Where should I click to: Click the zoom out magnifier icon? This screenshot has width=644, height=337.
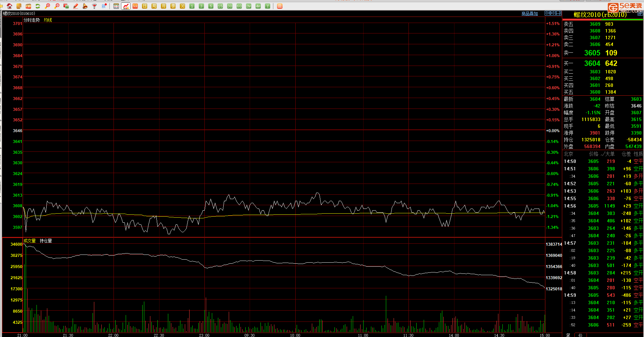(x=57, y=6)
